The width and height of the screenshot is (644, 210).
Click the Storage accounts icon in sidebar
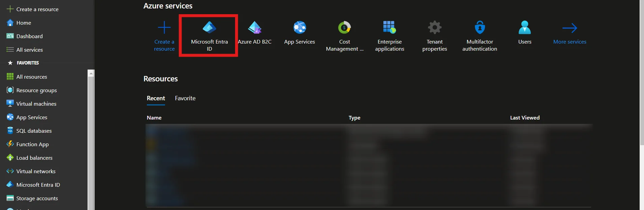click(x=10, y=198)
